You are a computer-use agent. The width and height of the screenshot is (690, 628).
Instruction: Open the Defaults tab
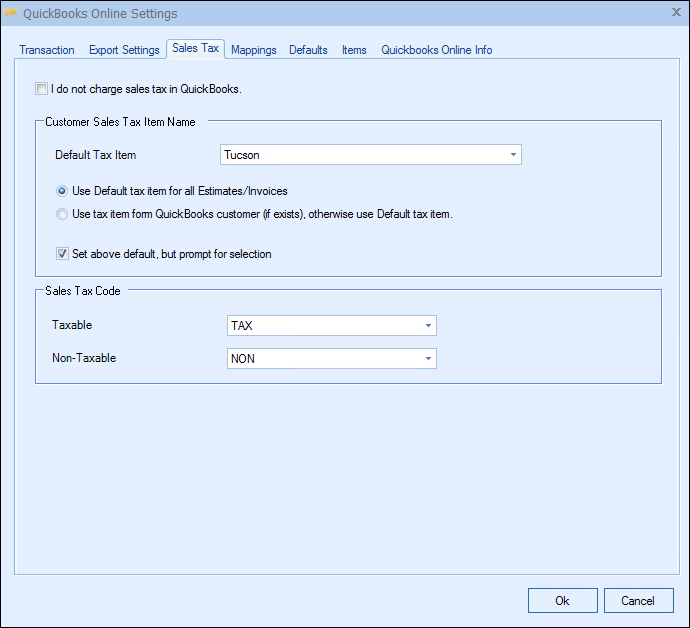pyautogui.click(x=308, y=50)
